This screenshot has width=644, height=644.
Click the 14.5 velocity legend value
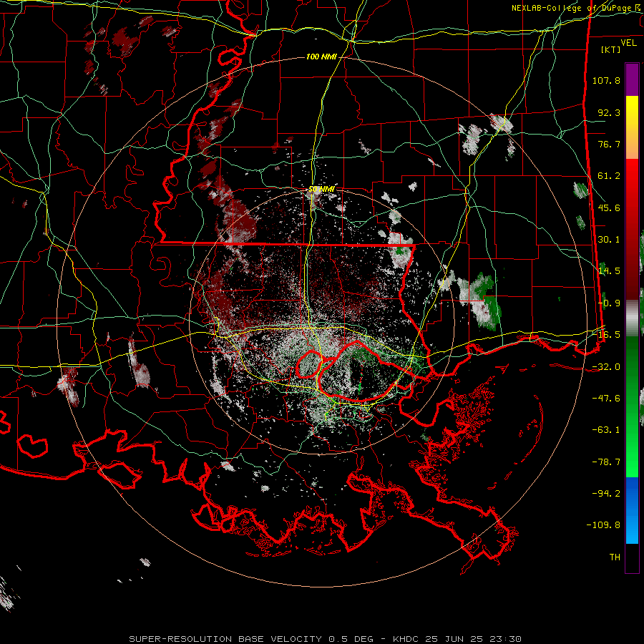coord(609,271)
